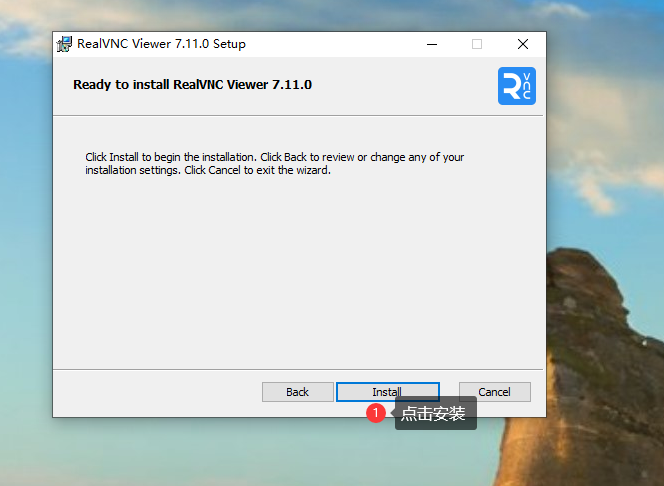Go back with the Back button
The image size is (664, 486).
point(297,392)
